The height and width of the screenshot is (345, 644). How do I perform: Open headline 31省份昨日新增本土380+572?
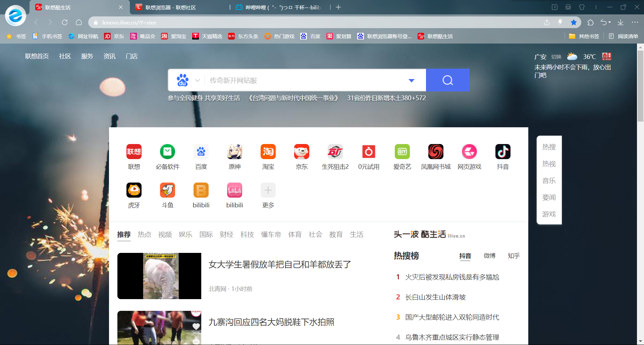(386, 98)
